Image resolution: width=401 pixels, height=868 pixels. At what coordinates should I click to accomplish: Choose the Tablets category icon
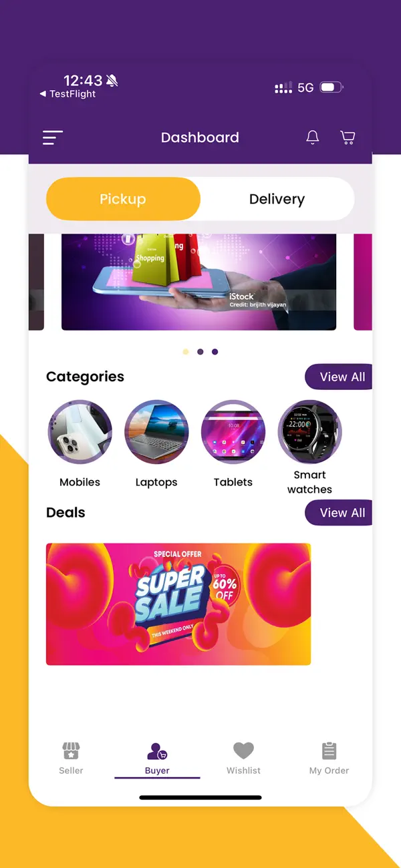pyautogui.click(x=233, y=432)
